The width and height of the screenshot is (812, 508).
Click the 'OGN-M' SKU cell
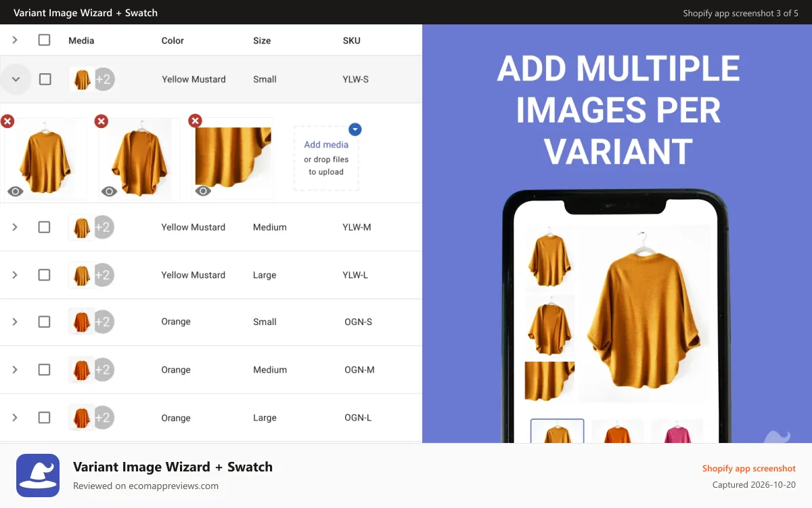point(359,370)
